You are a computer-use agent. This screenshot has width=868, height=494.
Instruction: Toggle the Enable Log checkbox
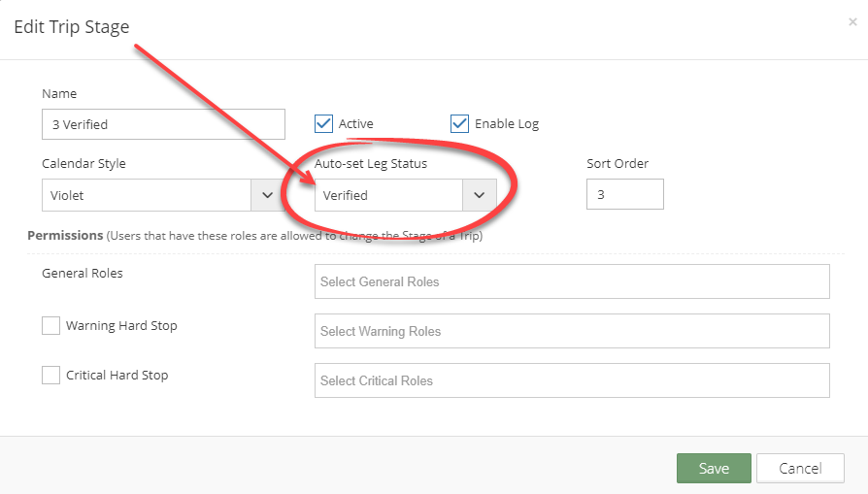[459, 124]
